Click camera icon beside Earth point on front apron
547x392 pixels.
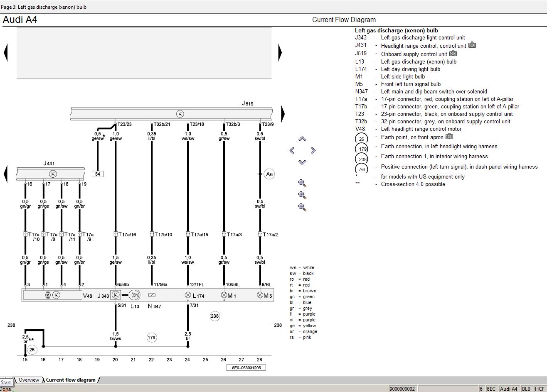449,137
